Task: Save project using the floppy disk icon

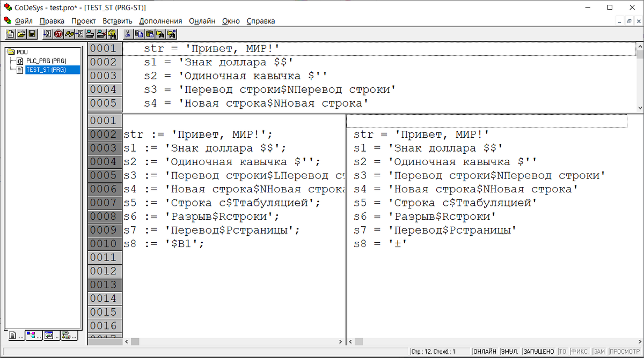Action: [32, 34]
